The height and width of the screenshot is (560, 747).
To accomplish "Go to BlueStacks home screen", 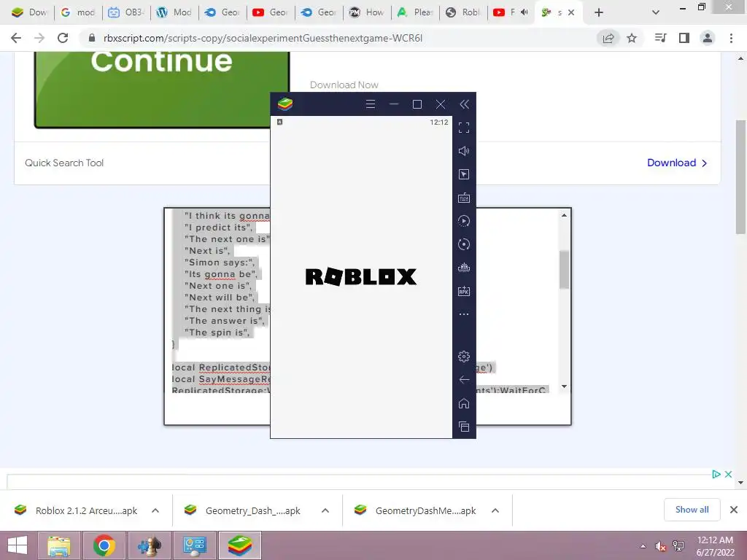I will pos(463,403).
